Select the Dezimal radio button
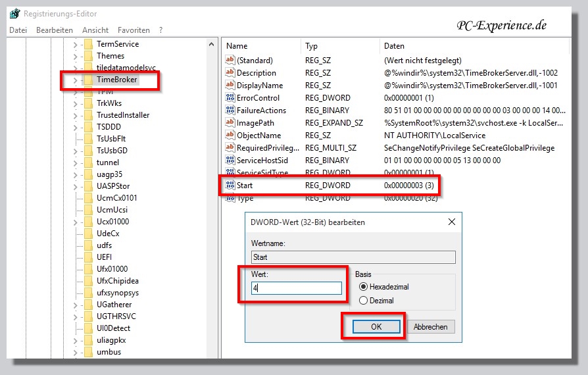 click(363, 301)
